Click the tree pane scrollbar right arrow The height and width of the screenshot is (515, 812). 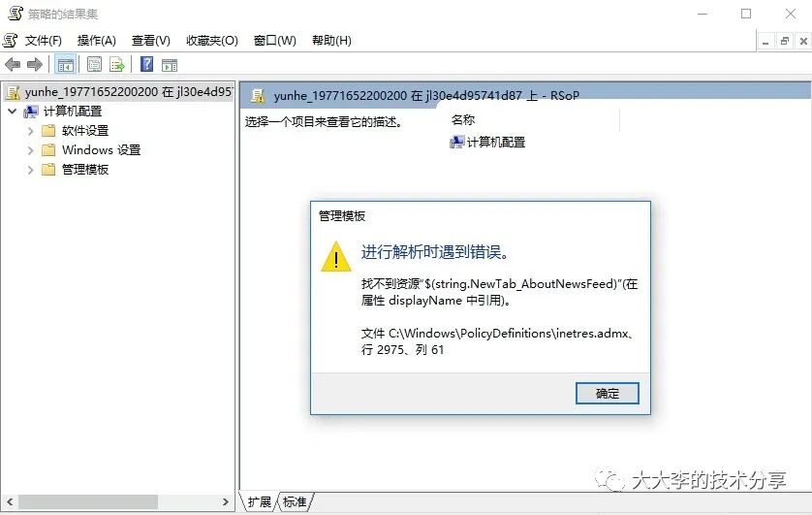[x=225, y=501]
